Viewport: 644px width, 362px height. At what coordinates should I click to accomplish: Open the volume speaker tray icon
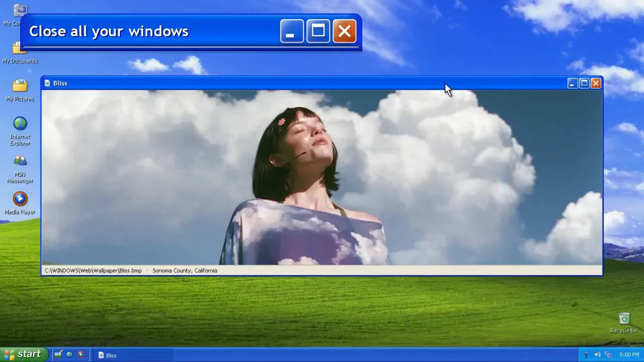coord(597,355)
